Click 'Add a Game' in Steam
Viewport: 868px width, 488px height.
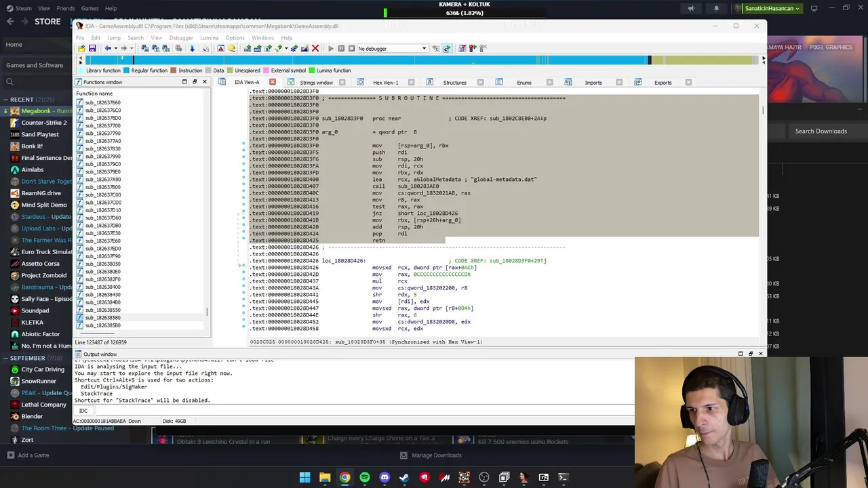click(28, 455)
